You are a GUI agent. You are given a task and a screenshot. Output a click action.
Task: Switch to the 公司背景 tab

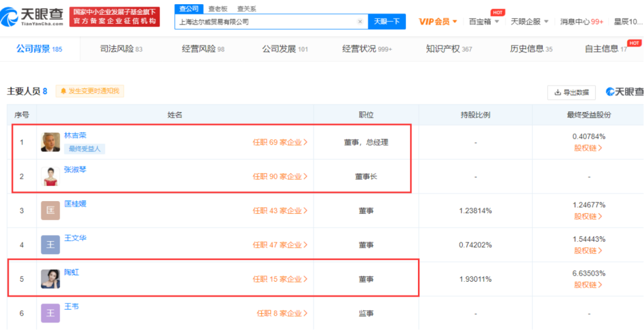(39, 49)
